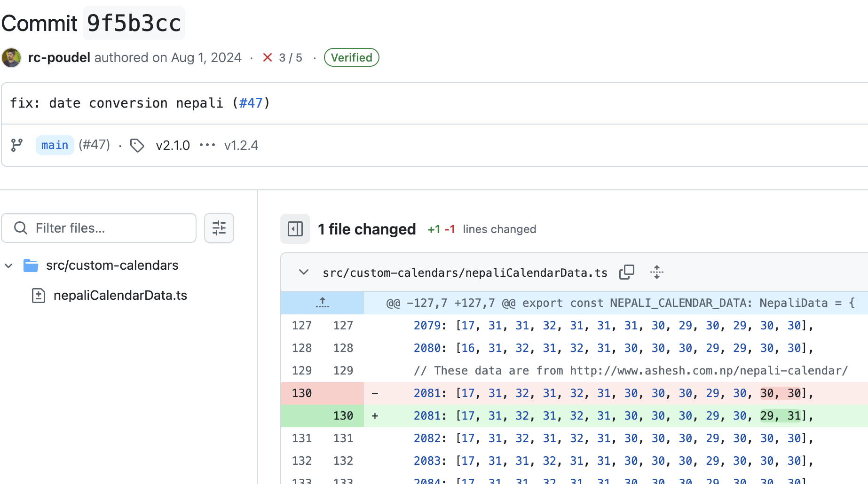Click the removed 2081 row's minus sign
This screenshot has width=868, height=484.
(375, 393)
